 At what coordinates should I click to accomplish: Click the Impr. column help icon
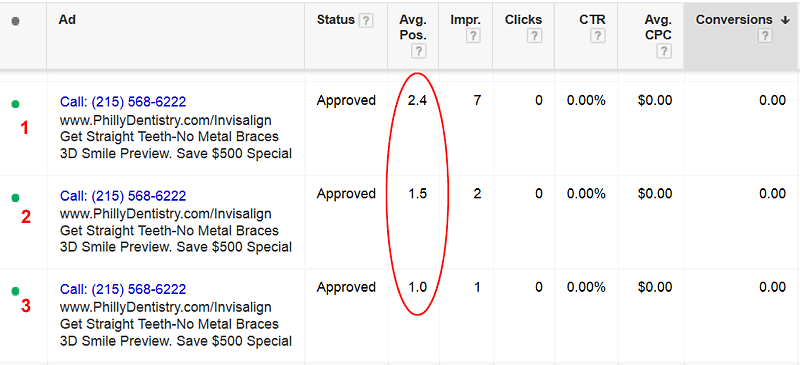(473, 36)
